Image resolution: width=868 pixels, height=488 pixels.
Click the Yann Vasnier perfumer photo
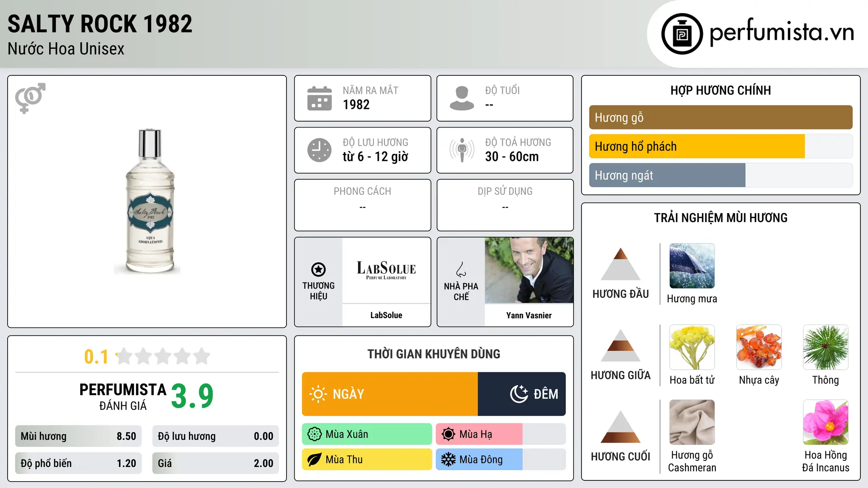529,270
